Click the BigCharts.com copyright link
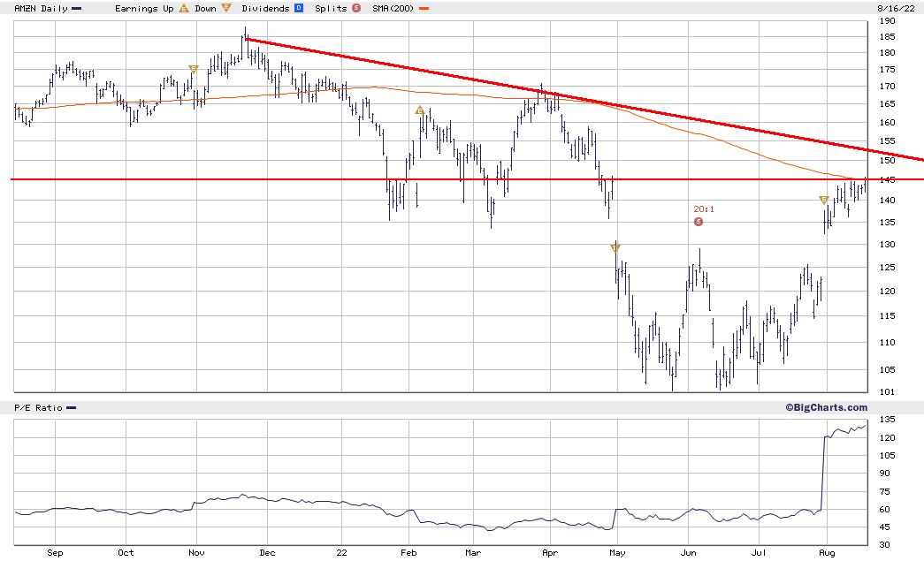 click(826, 407)
